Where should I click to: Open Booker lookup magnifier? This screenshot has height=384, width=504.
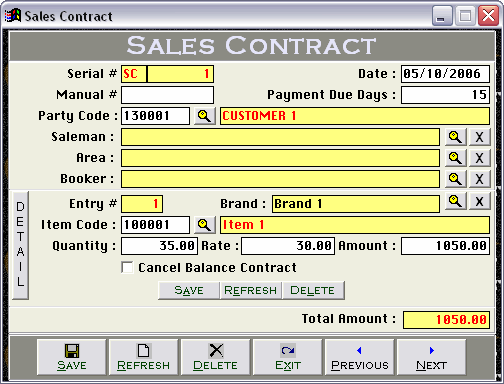click(455, 179)
